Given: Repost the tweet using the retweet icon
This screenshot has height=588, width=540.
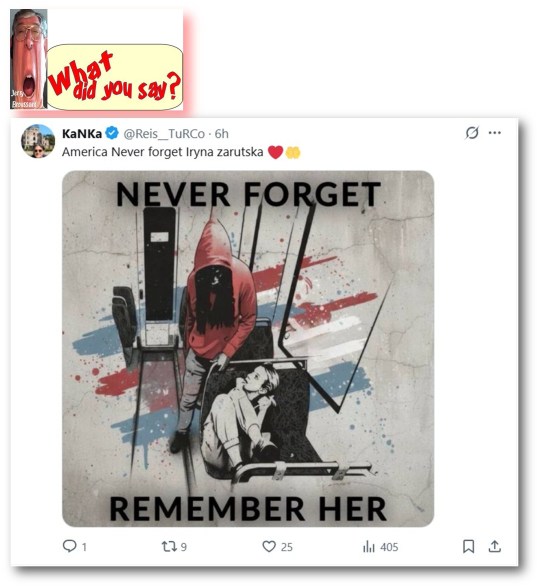Looking at the screenshot, I should coord(169,546).
